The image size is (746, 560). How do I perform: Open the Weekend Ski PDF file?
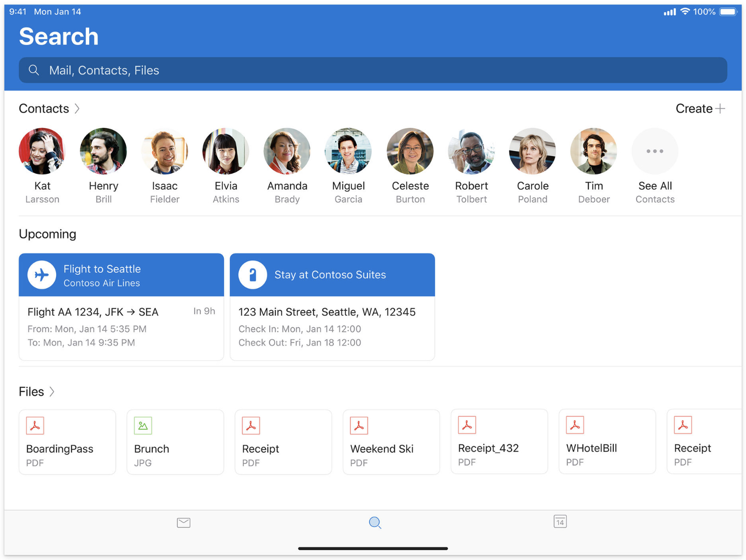tap(391, 442)
